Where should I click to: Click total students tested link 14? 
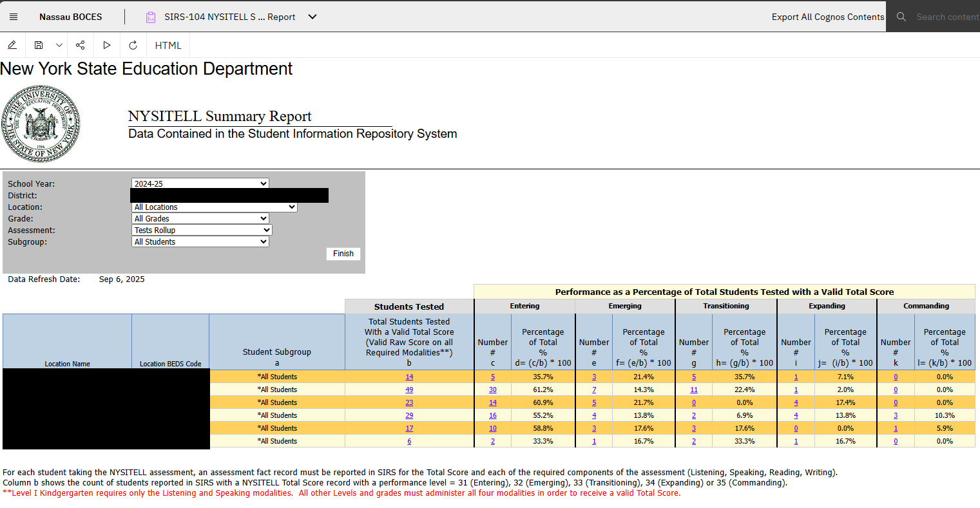coord(409,377)
